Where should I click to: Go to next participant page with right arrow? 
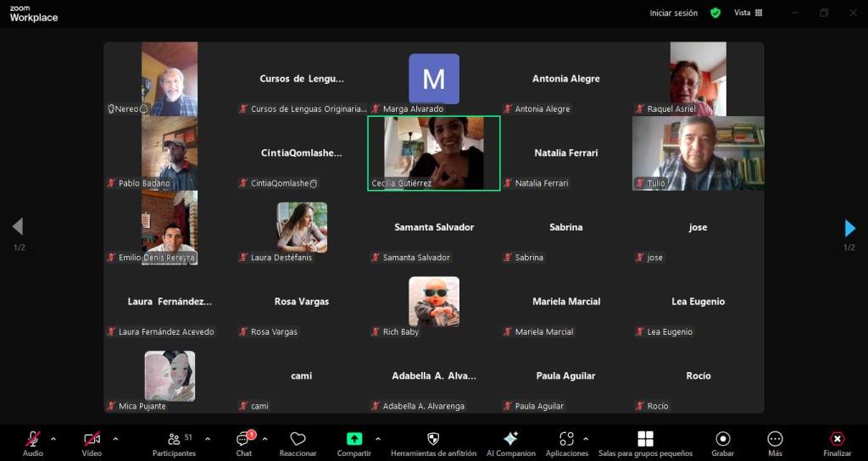[849, 227]
